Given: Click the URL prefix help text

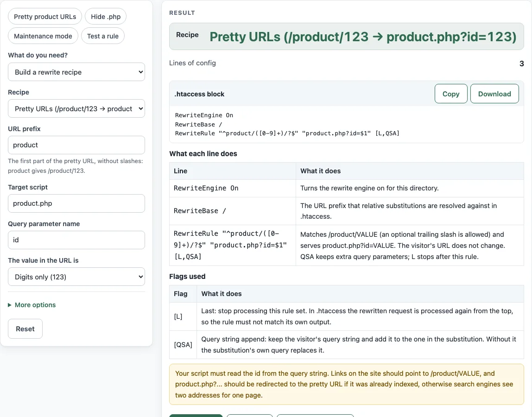Looking at the screenshot, I should click(76, 166).
